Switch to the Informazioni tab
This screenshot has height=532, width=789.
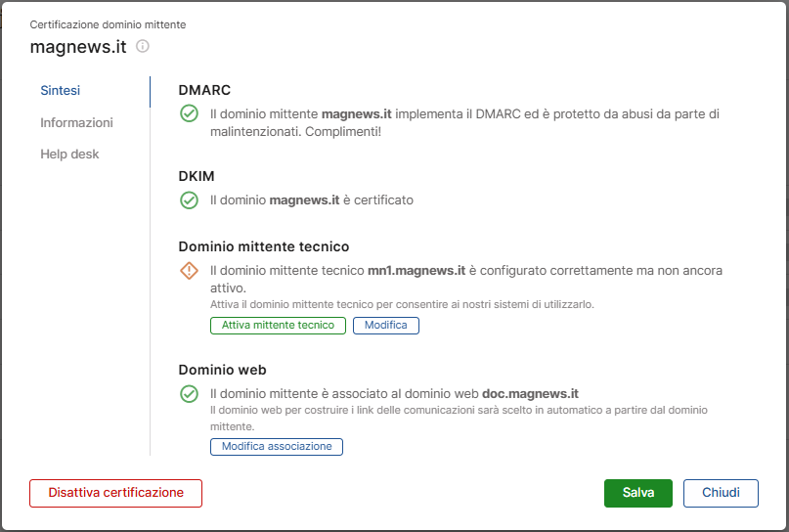76,123
